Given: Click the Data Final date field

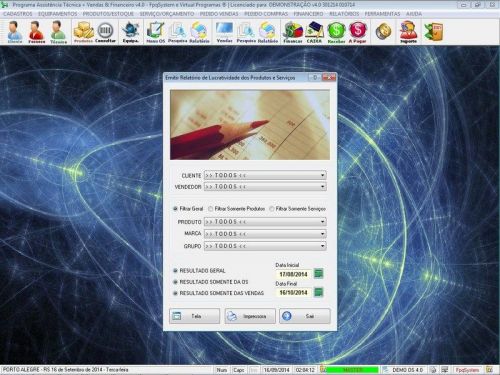Looking at the screenshot, I should tap(294, 293).
